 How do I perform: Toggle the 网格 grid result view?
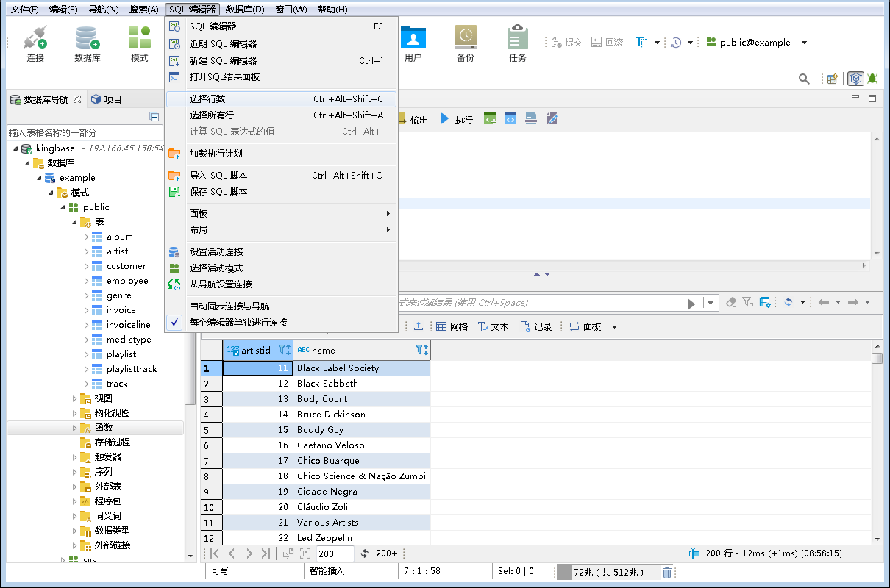[451, 326]
